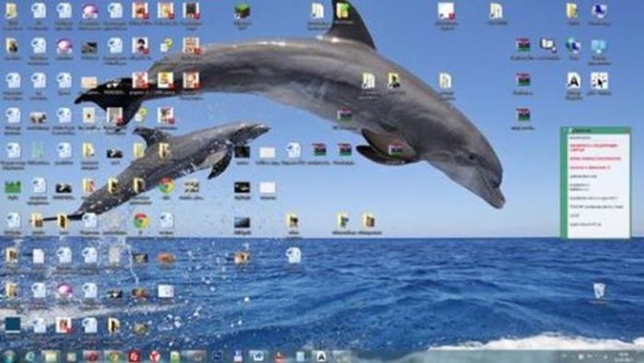Open Internet Explorer from the taskbar

(x=30, y=357)
